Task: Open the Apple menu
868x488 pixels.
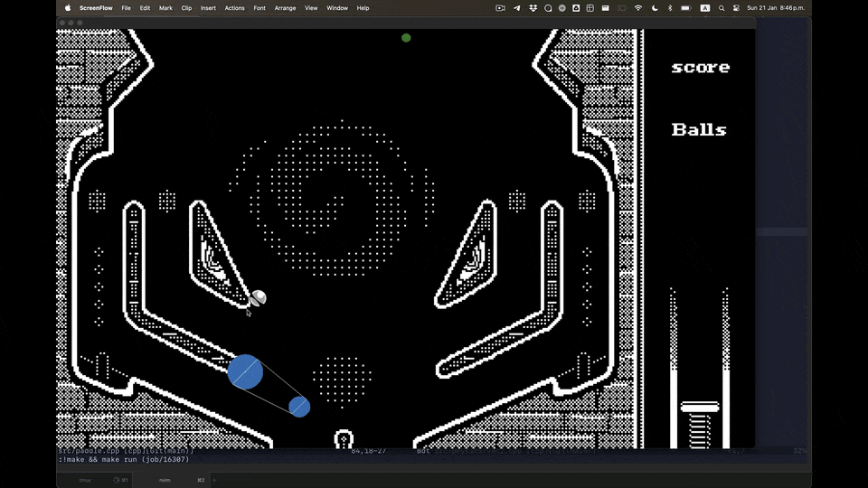Action: pyautogui.click(x=67, y=8)
